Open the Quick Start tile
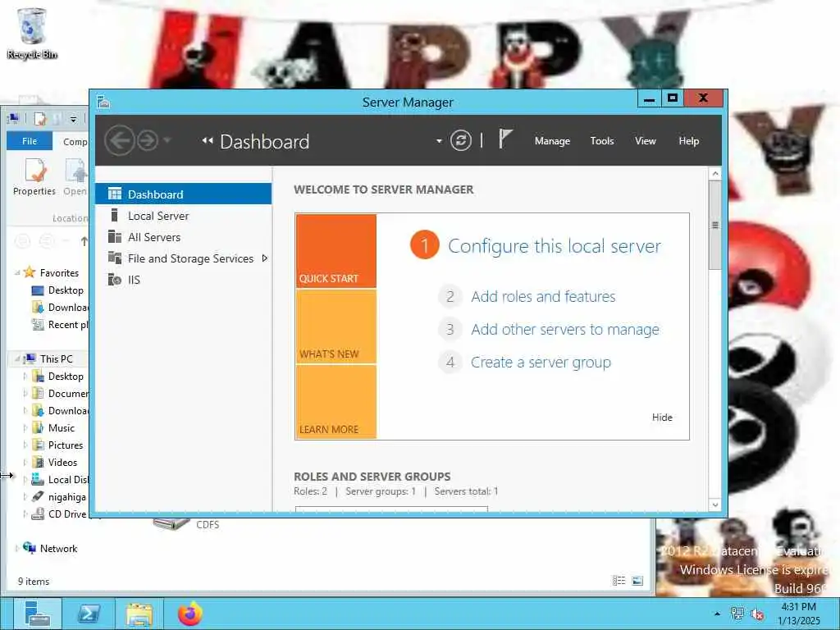 pos(336,251)
